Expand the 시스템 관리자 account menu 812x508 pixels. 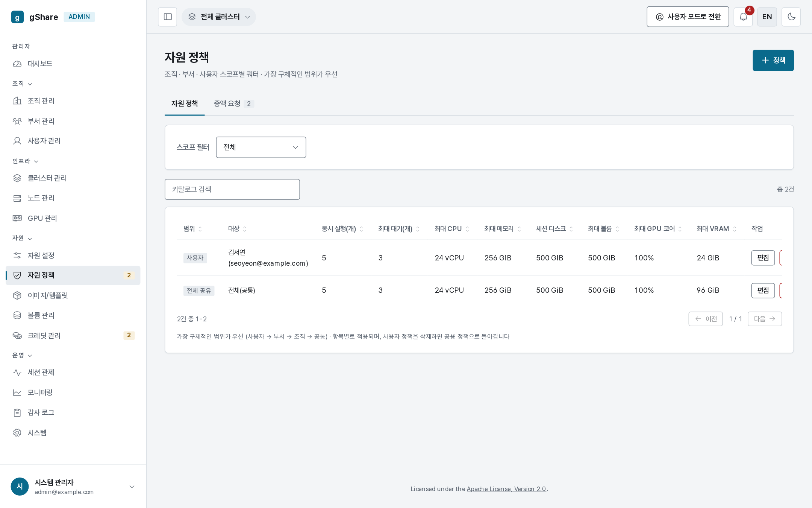(x=73, y=487)
